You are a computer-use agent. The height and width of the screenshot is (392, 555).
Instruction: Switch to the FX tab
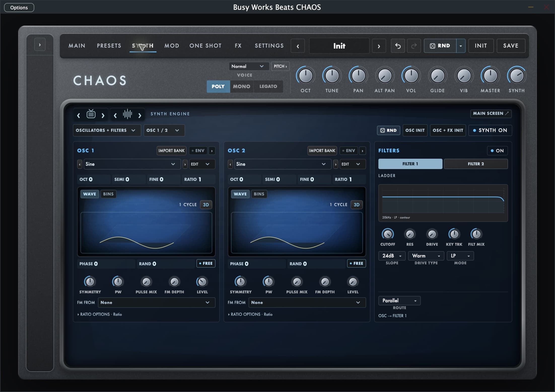point(238,46)
